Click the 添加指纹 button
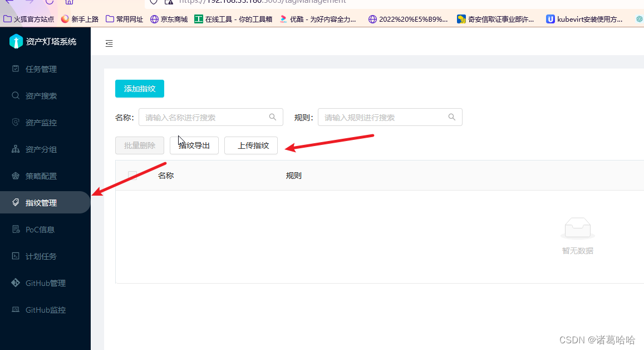Image resolution: width=644 pixels, height=350 pixels. pos(140,89)
